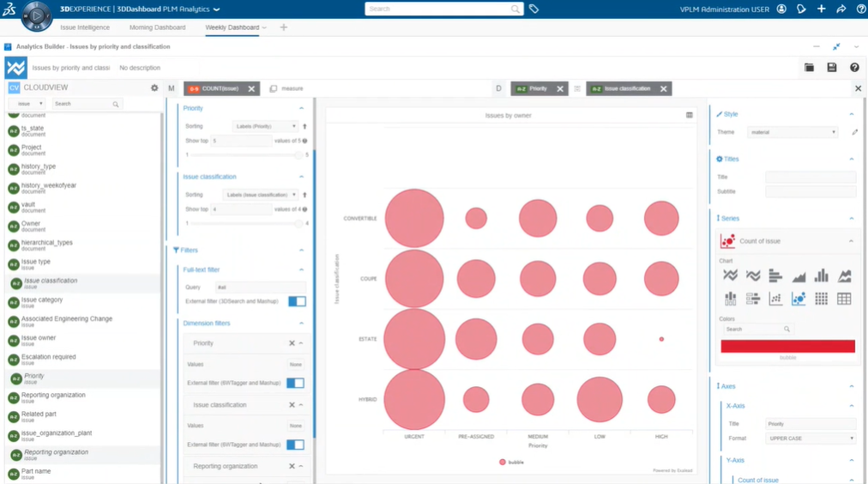Select the bubble chart type icon

tap(799, 299)
